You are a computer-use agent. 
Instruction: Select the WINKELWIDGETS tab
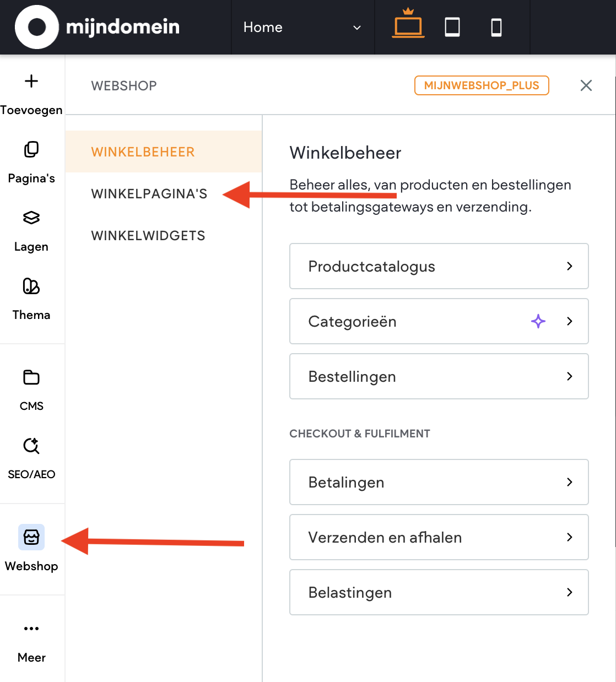click(x=148, y=236)
